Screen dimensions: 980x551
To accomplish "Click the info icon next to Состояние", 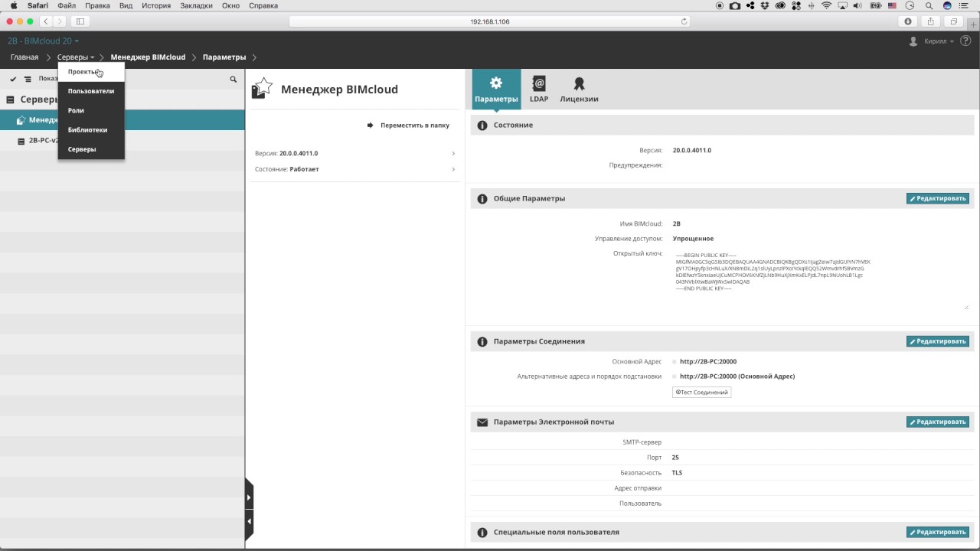I will point(482,126).
